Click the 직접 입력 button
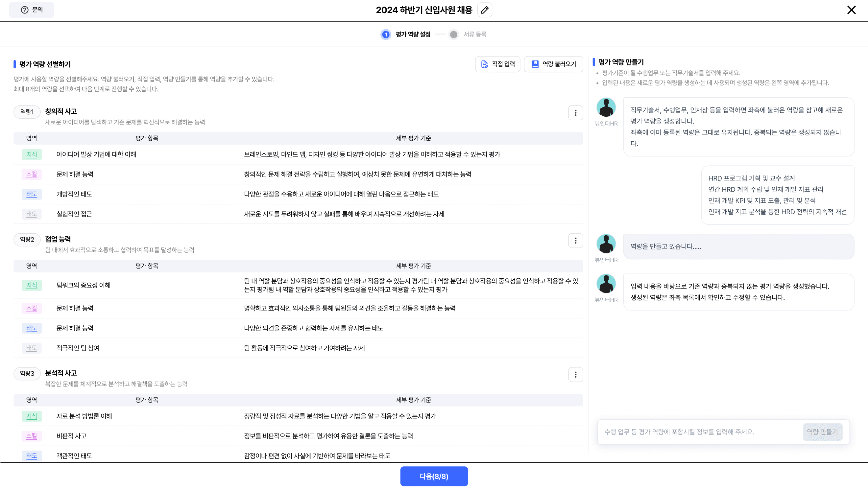868x489 pixels. tap(498, 64)
